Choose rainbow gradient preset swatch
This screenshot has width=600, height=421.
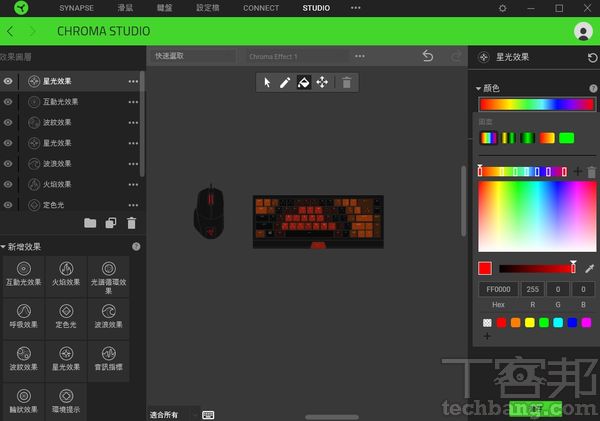[x=489, y=138]
